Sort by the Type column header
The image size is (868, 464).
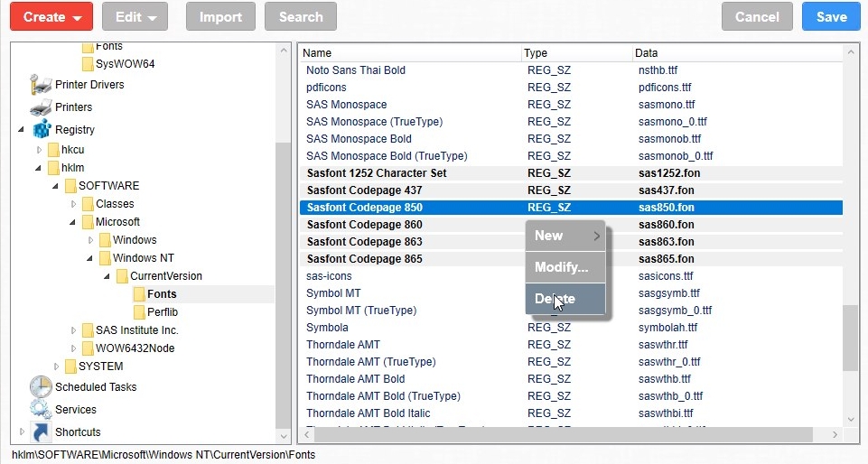pyautogui.click(x=576, y=53)
